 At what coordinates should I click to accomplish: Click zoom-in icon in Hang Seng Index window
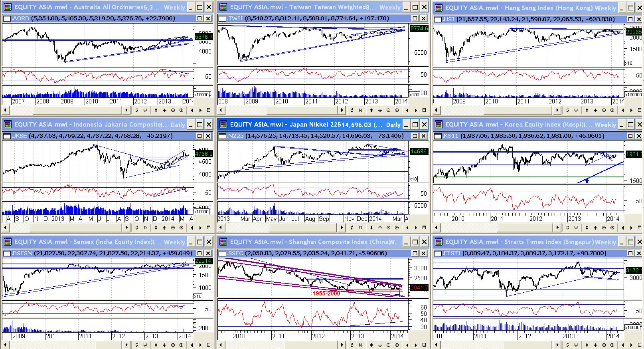coord(612,110)
